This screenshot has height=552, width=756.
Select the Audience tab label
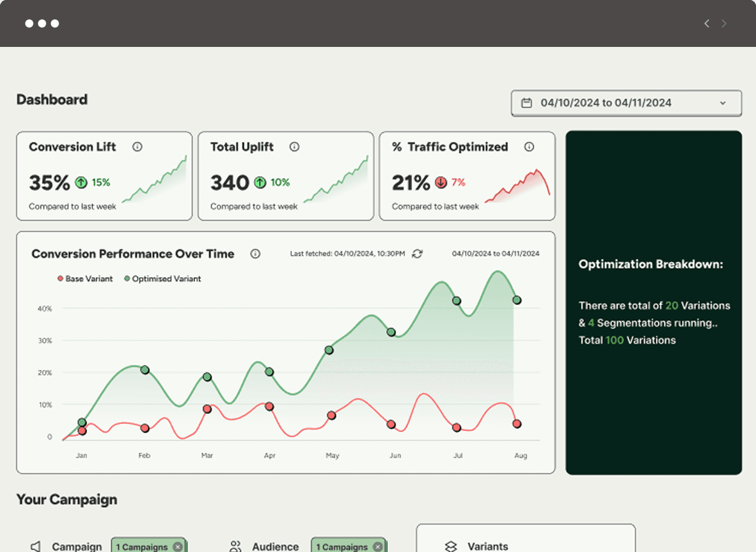(x=276, y=547)
